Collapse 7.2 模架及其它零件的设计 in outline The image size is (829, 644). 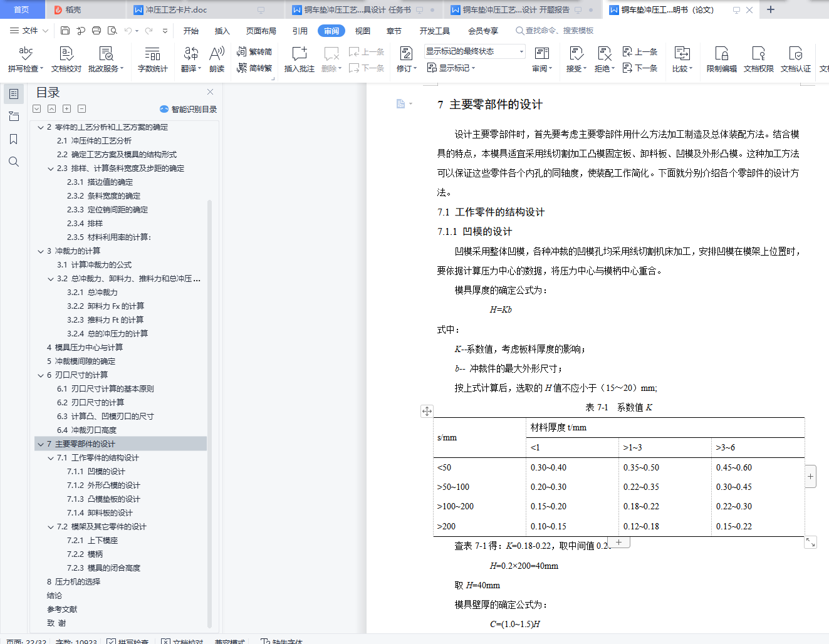[x=51, y=527]
